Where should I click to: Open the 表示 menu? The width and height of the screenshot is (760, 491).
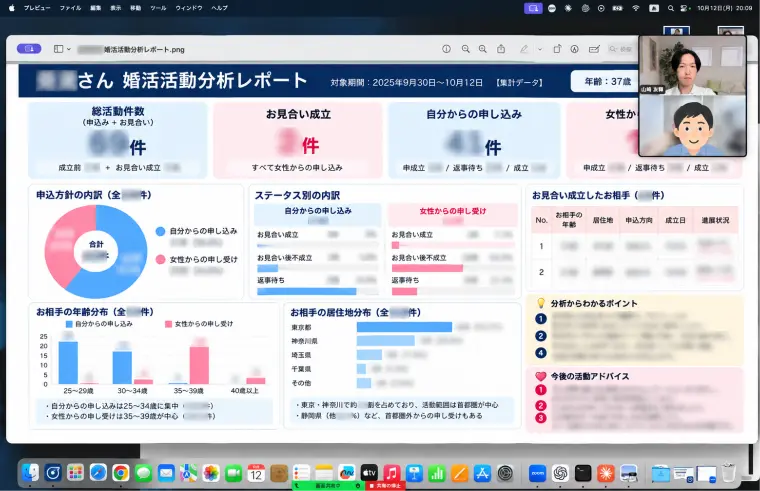tap(115, 8)
